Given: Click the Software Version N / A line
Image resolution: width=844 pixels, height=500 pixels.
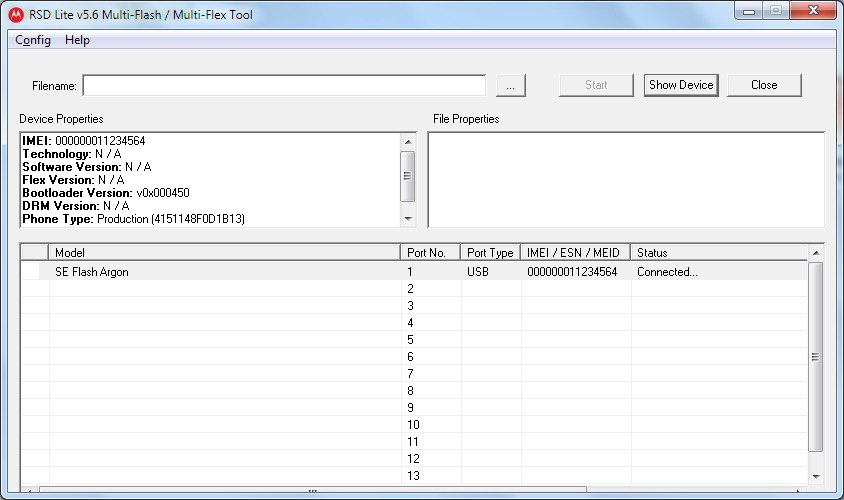Looking at the screenshot, I should click(87, 166).
